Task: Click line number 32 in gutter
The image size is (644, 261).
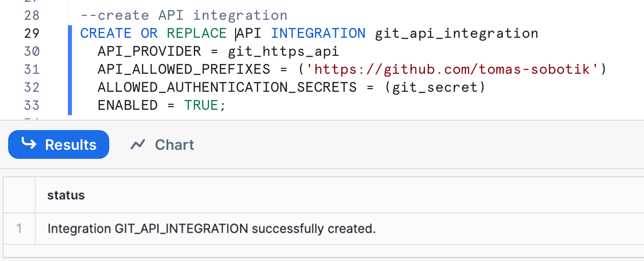Action: pos(31,87)
